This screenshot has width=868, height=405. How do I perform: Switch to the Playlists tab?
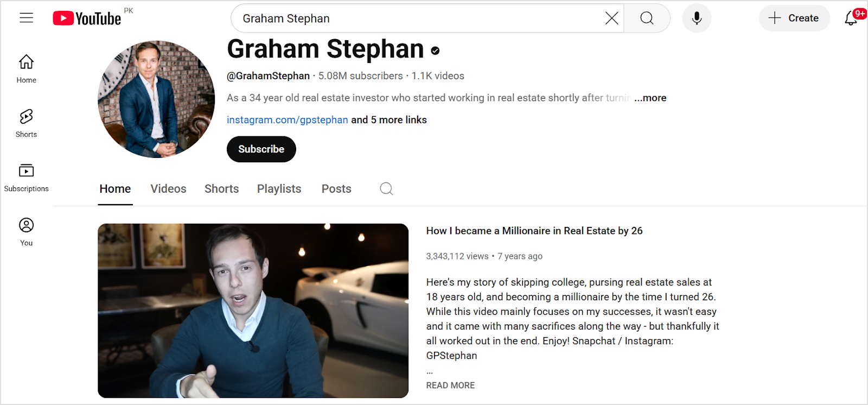point(279,189)
